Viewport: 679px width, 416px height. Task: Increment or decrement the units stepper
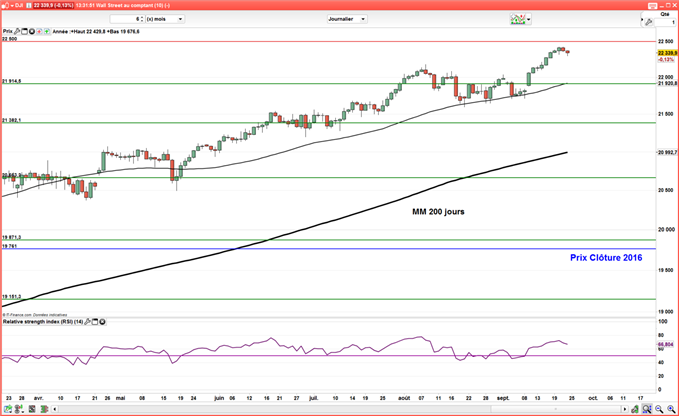coord(142,19)
